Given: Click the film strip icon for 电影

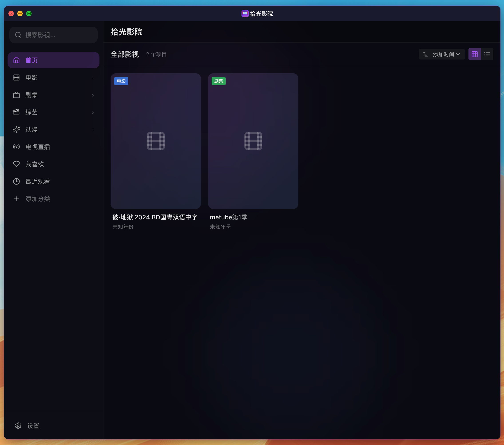Looking at the screenshot, I should click(16, 77).
